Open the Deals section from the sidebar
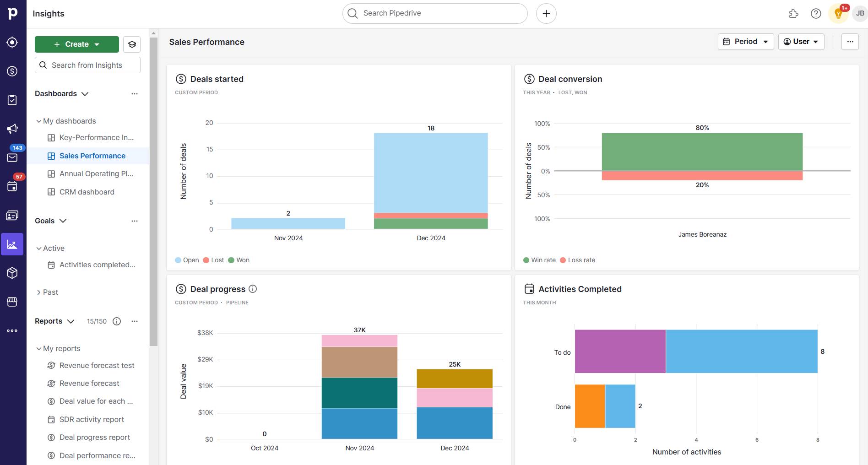The height and width of the screenshot is (465, 868). (x=12, y=71)
